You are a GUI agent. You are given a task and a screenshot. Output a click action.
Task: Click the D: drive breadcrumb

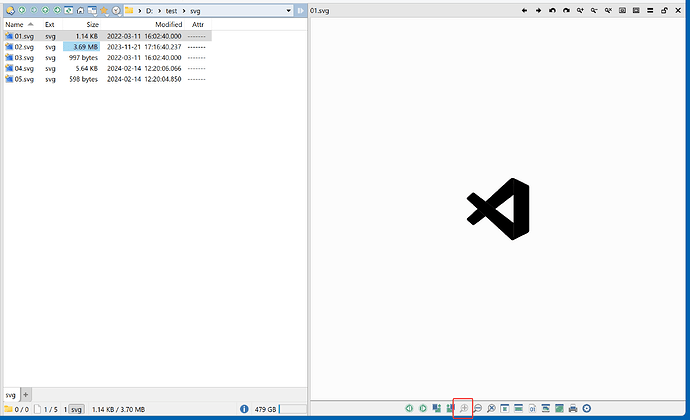click(x=149, y=11)
